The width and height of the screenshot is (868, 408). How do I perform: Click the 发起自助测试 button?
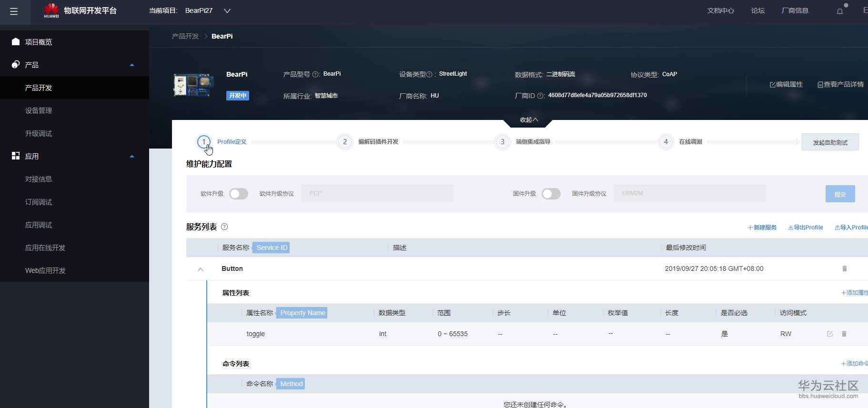[830, 142]
